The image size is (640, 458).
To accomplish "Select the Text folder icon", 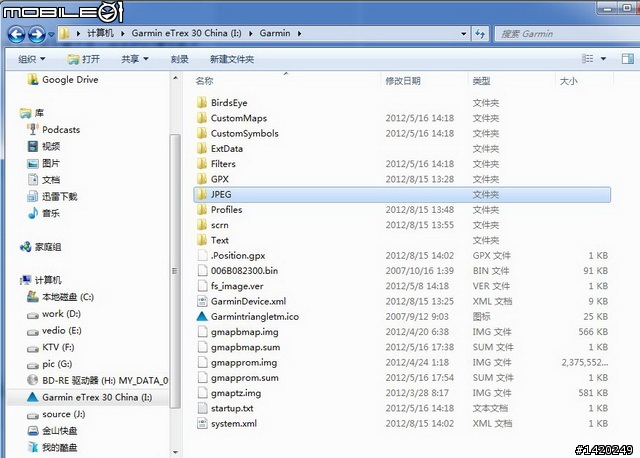I will [202, 240].
